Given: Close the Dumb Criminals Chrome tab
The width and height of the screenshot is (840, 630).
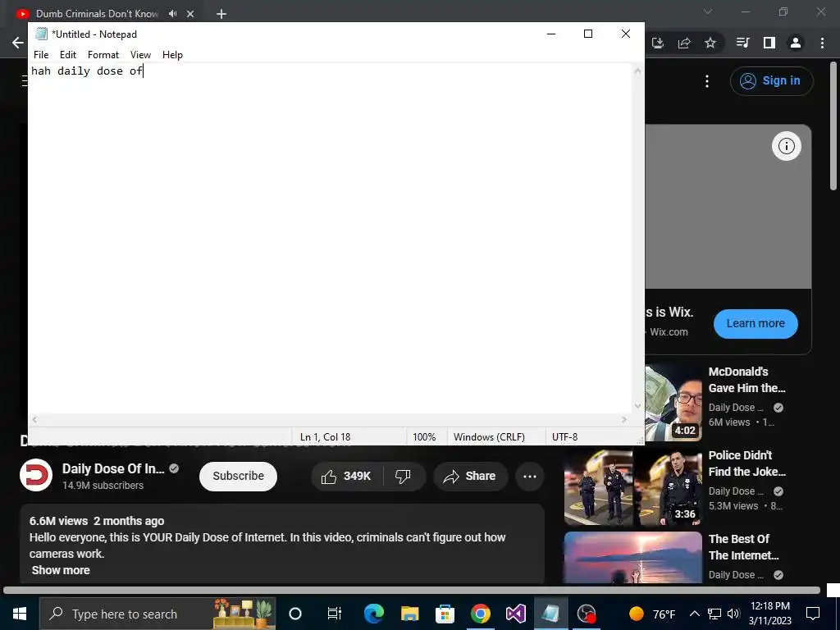Looking at the screenshot, I should [x=190, y=14].
